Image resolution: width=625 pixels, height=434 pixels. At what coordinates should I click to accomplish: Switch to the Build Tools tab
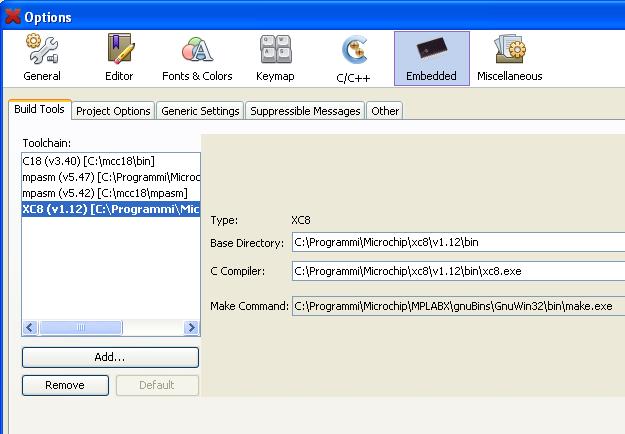39,110
